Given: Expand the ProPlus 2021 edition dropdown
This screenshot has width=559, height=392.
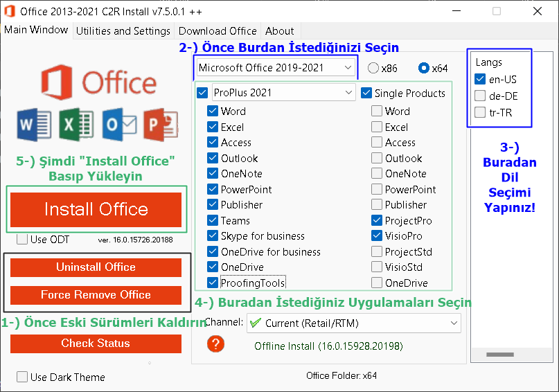Looking at the screenshot, I should click(284, 93).
